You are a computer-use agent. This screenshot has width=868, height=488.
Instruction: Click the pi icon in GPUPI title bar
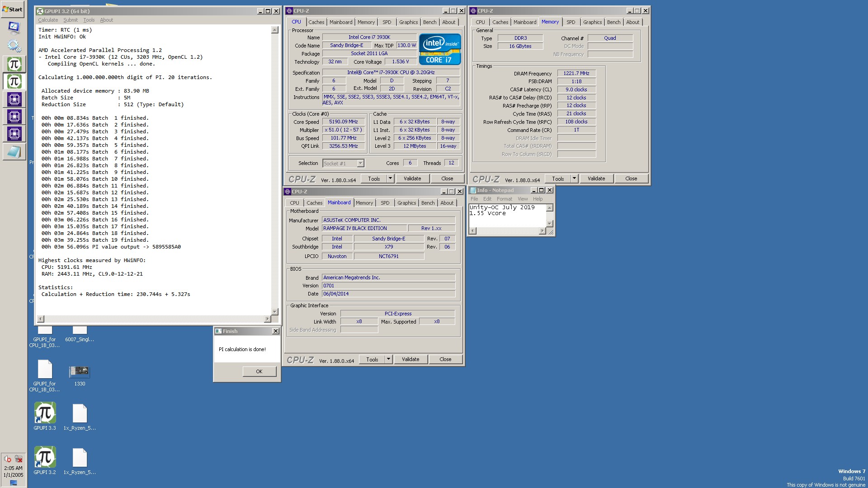40,11
